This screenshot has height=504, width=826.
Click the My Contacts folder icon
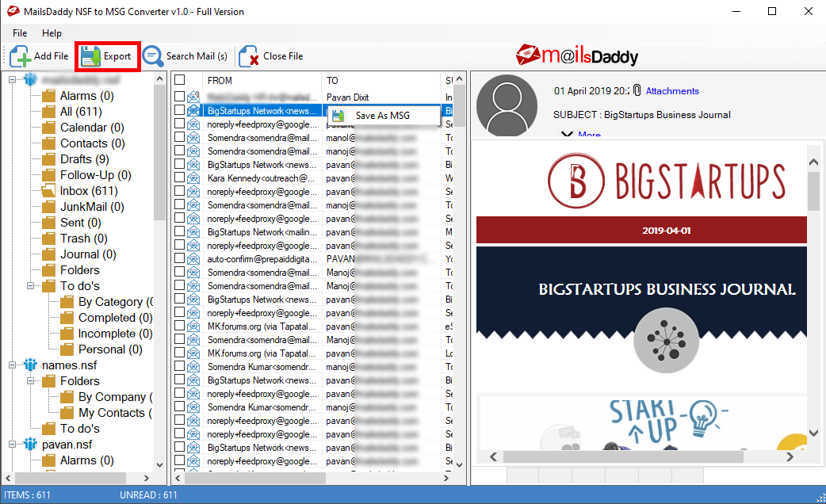click(67, 412)
